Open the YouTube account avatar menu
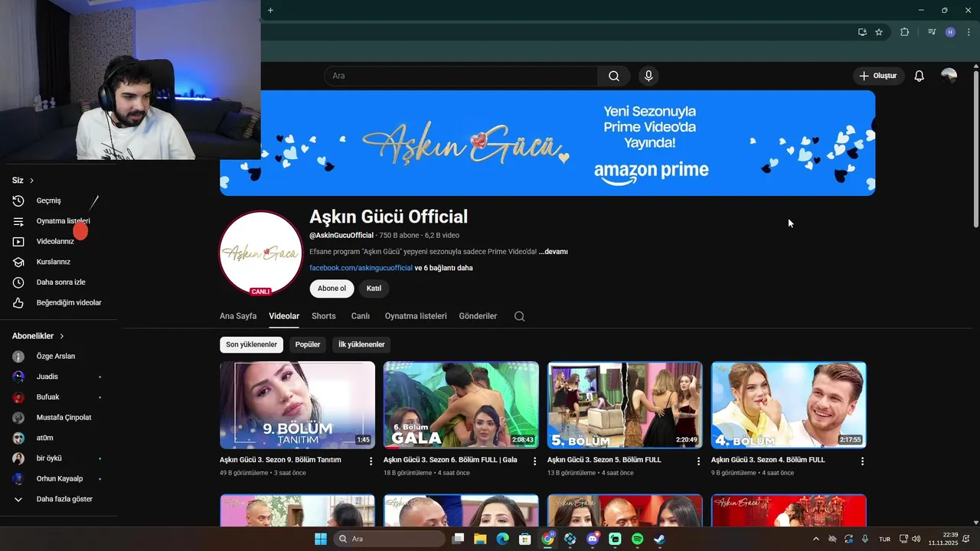The width and height of the screenshot is (980, 551). click(x=949, y=76)
